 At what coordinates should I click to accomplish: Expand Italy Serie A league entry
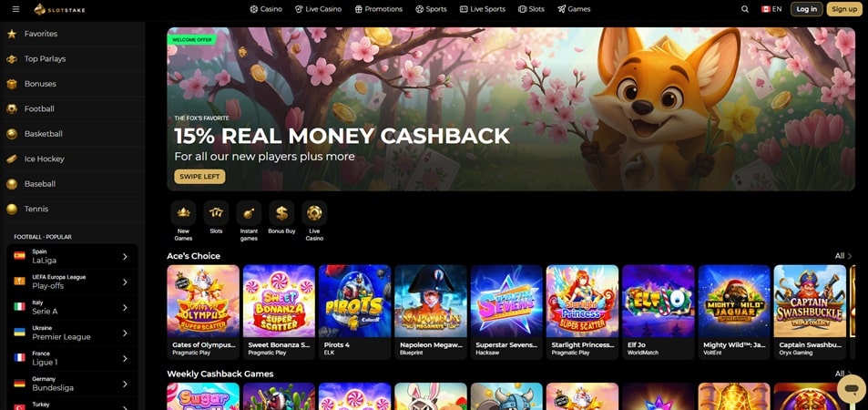point(73,308)
